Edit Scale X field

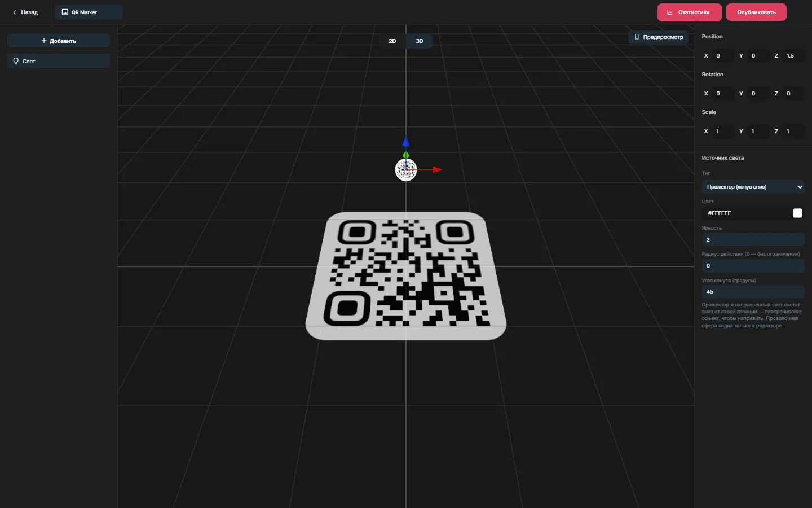(722, 131)
